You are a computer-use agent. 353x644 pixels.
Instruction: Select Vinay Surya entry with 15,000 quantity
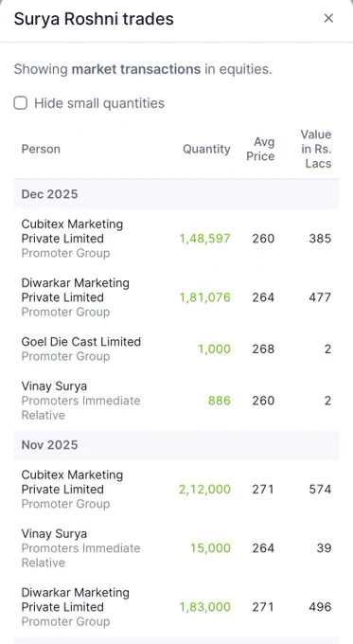click(176, 548)
